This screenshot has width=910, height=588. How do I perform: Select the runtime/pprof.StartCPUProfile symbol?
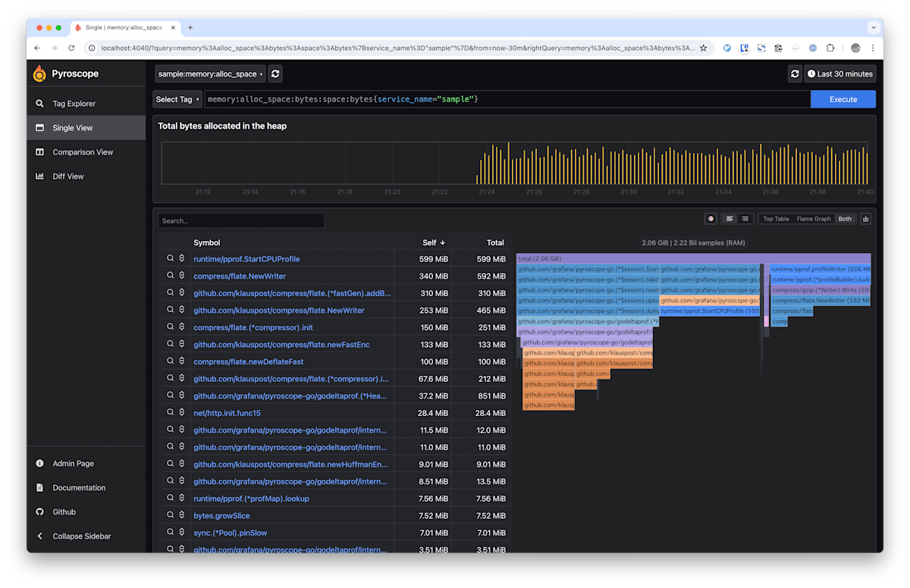pyautogui.click(x=246, y=259)
